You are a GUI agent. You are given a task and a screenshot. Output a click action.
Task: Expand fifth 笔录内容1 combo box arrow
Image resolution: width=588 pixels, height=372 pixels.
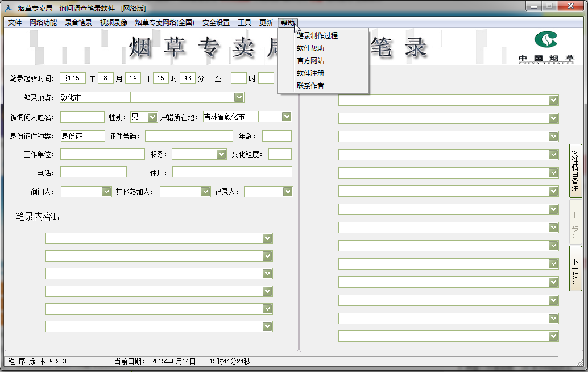(267, 309)
